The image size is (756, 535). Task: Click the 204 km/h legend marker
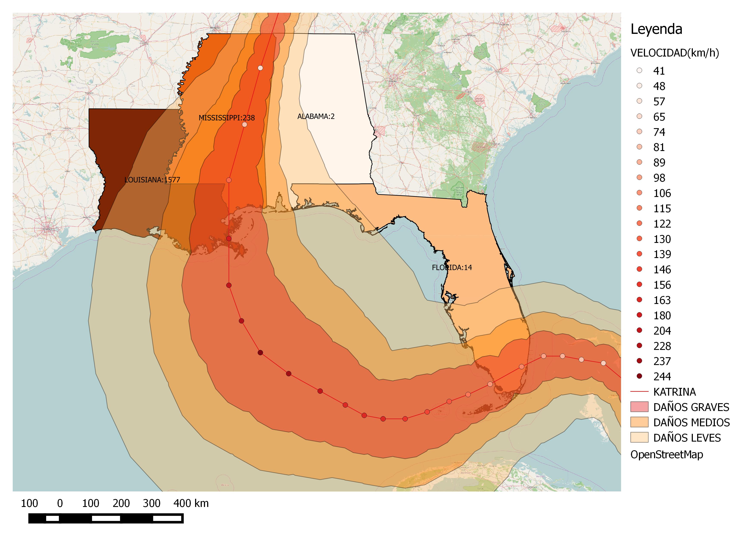pyautogui.click(x=639, y=330)
